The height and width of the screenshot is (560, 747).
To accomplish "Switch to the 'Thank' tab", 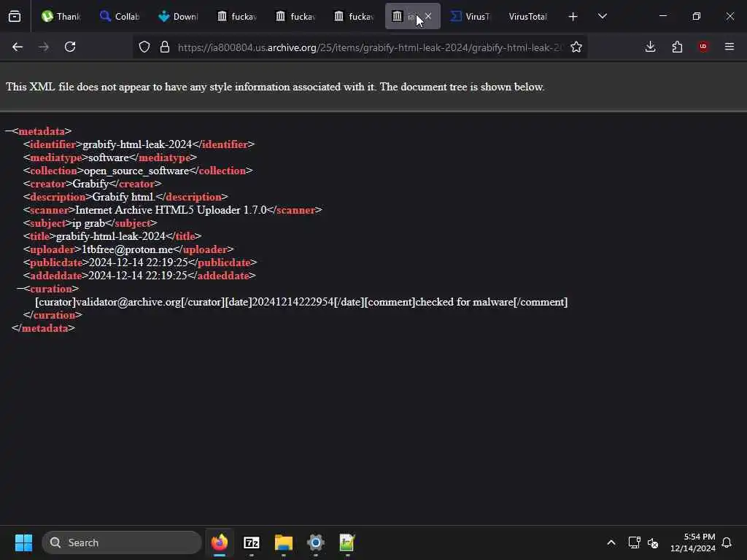I will (61, 17).
